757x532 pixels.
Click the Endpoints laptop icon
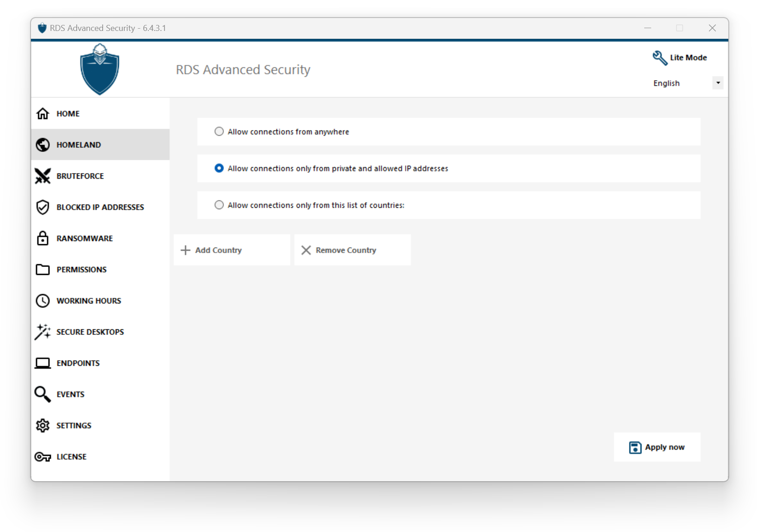pyautogui.click(x=43, y=363)
